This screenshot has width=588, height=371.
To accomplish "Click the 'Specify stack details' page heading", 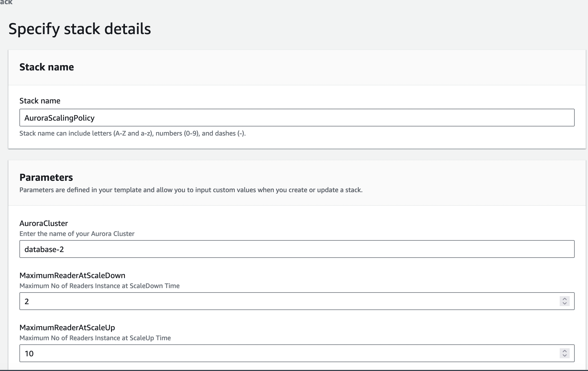I will click(80, 29).
